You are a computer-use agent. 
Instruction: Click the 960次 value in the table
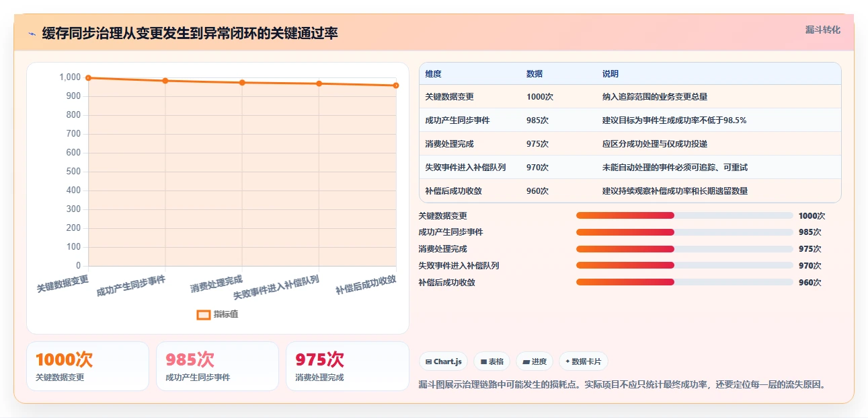(538, 191)
